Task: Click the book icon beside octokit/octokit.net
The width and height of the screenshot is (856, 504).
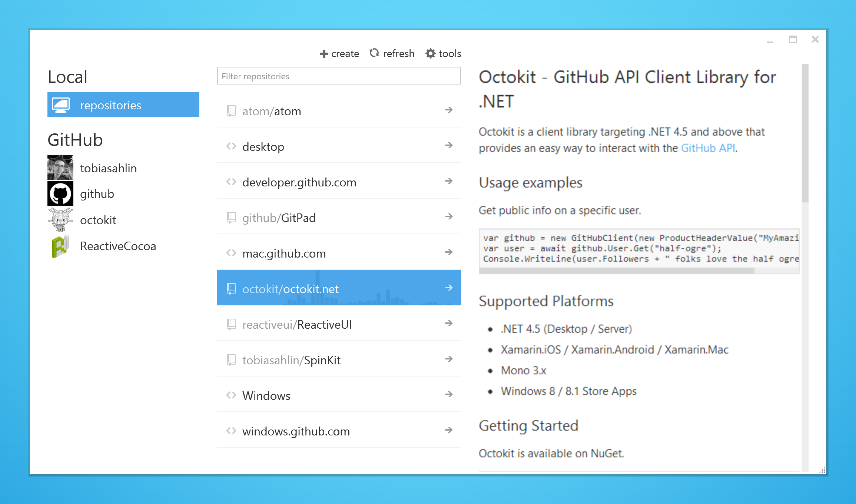Action: coord(231,289)
